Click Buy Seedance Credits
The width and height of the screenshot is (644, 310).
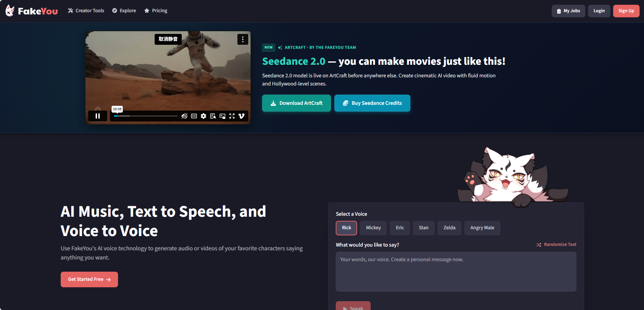pyautogui.click(x=372, y=103)
